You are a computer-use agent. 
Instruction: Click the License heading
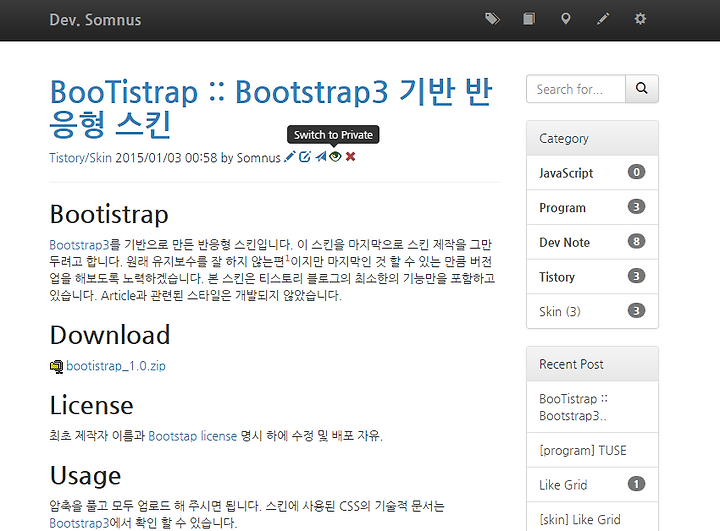(91, 406)
